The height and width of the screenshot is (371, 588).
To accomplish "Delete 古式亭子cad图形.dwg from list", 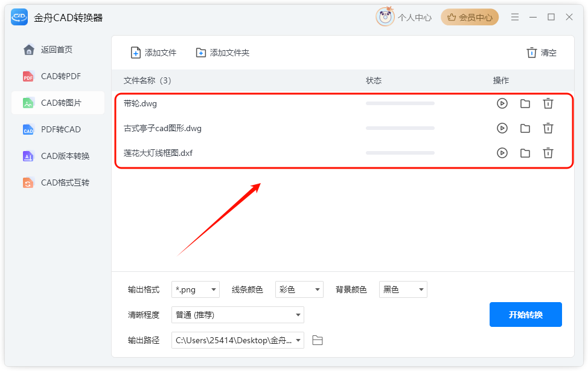I will coord(548,128).
